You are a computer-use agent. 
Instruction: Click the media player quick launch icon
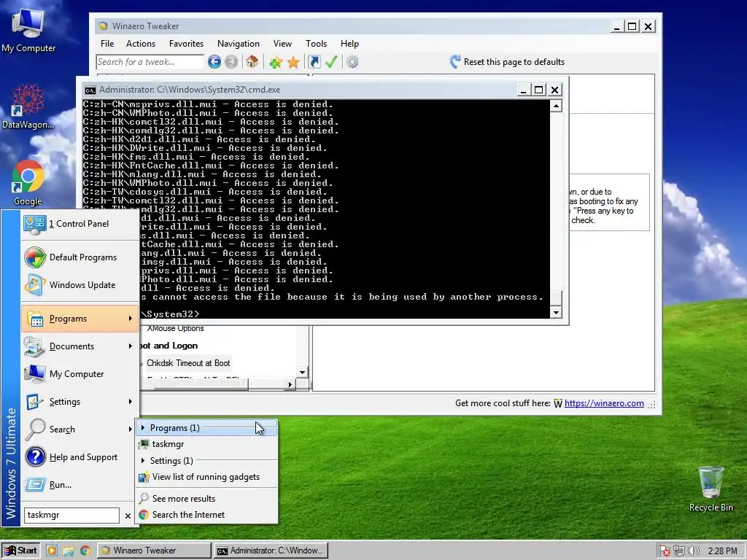point(52,551)
